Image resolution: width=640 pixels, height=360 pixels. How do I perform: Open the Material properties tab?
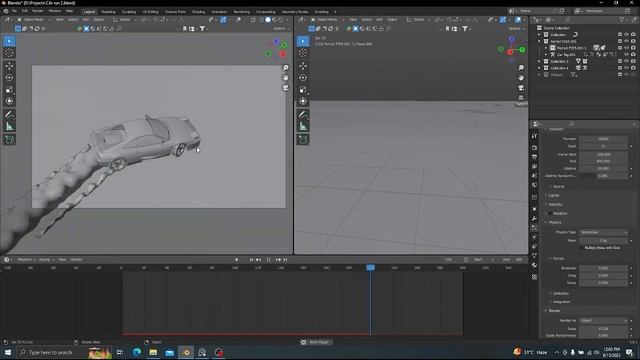point(534,265)
